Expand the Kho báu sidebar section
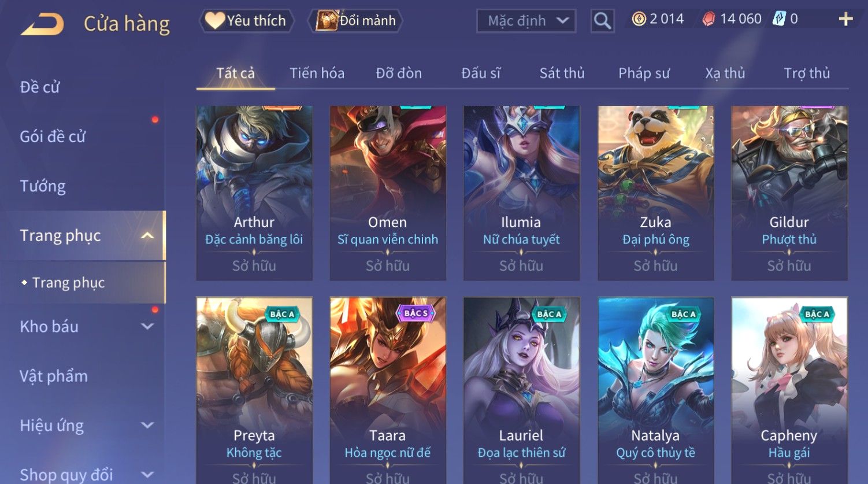 [x=147, y=326]
